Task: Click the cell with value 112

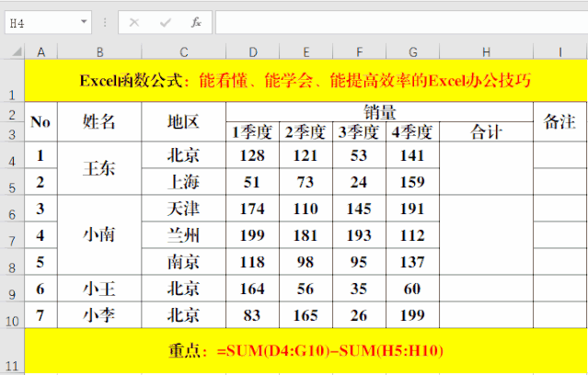Action: 412,235
